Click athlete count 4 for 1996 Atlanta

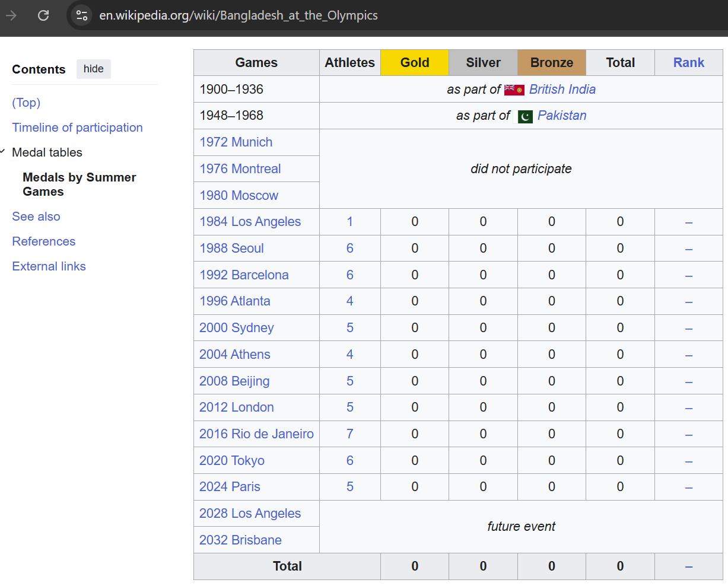coord(350,301)
